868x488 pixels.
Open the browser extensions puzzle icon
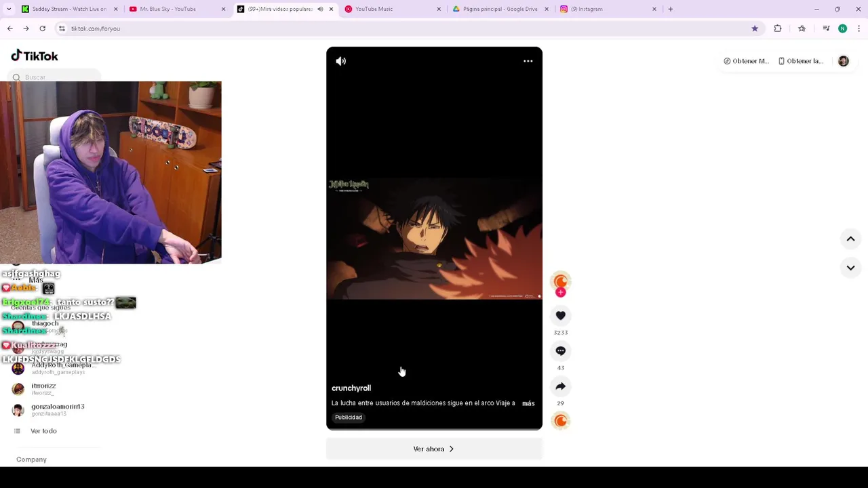[x=778, y=28]
